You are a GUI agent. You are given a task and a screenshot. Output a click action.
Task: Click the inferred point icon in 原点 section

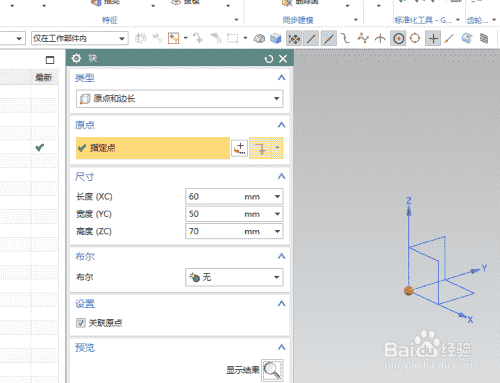(261, 148)
